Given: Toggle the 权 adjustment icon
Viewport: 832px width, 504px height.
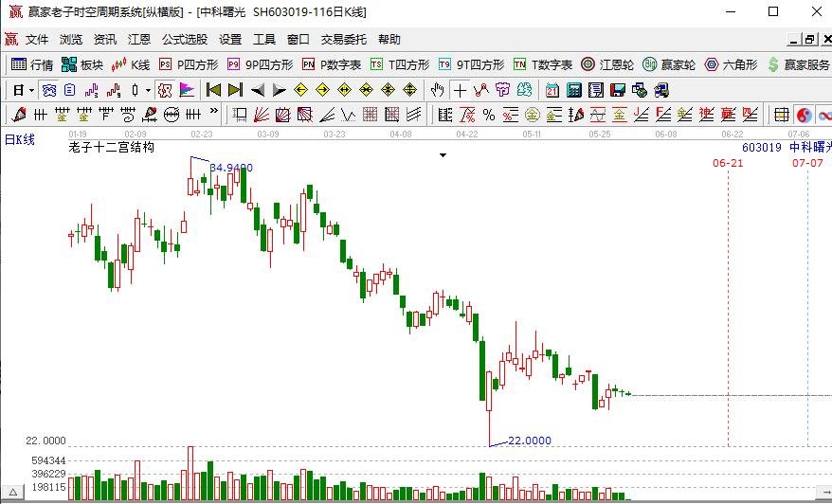Looking at the screenshot, I should pyautogui.click(x=165, y=91).
